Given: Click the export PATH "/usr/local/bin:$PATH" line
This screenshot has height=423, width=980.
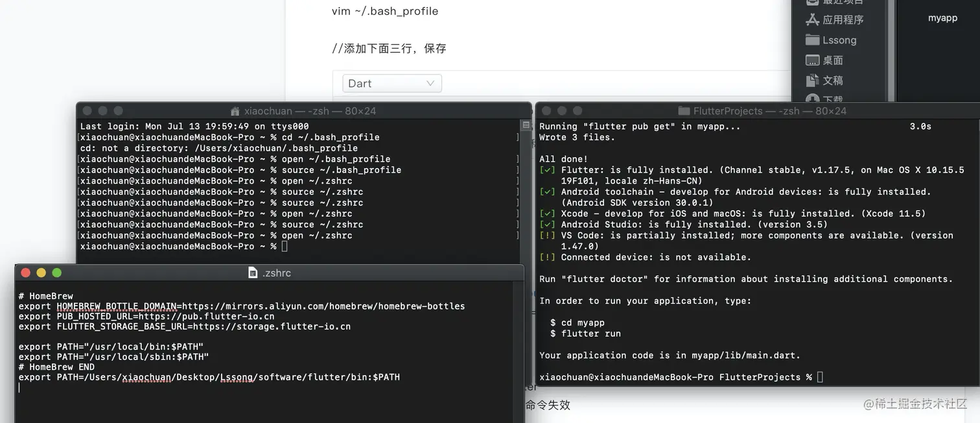Looking at the screenshot, I should point(111,346).
